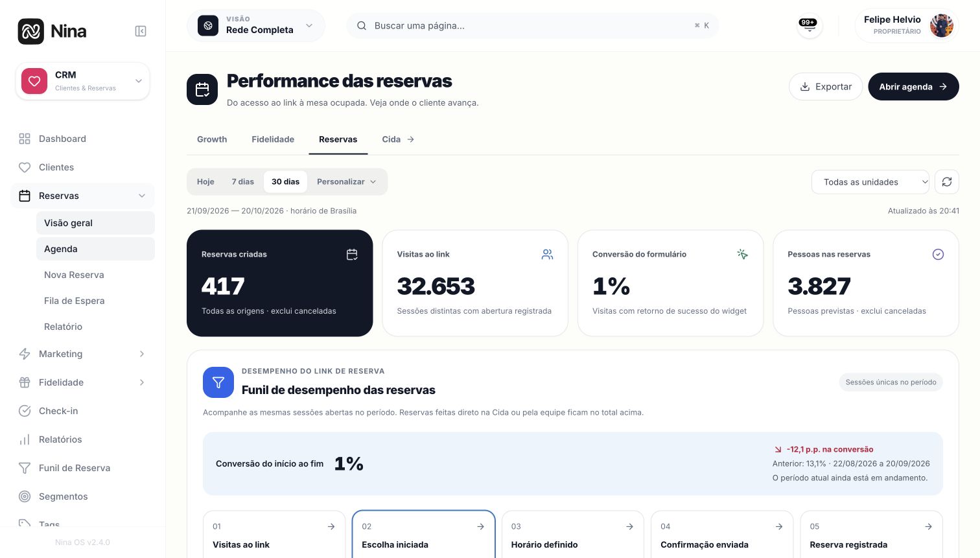The image size is (980, 558).
Task: Click Felipe Helvio's profile avatar
Action: click(941, 26)
